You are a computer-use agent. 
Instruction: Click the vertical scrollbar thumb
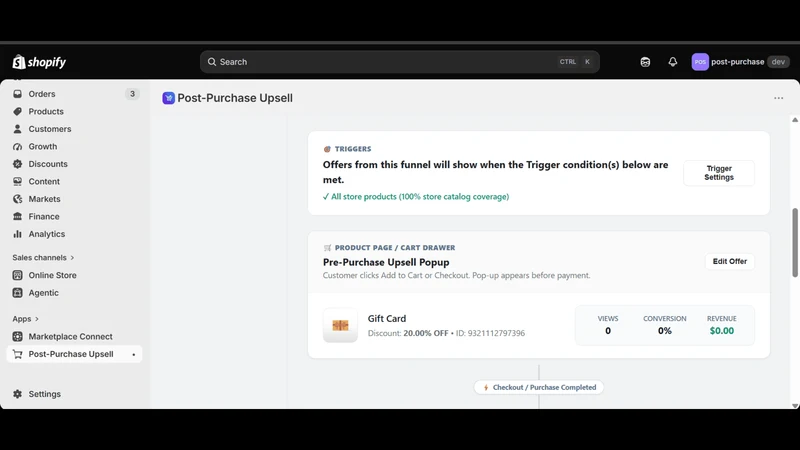795,243
